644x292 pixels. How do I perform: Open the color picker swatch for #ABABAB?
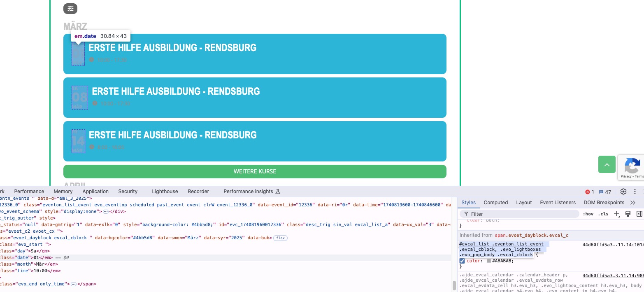(x=489, y=261)
